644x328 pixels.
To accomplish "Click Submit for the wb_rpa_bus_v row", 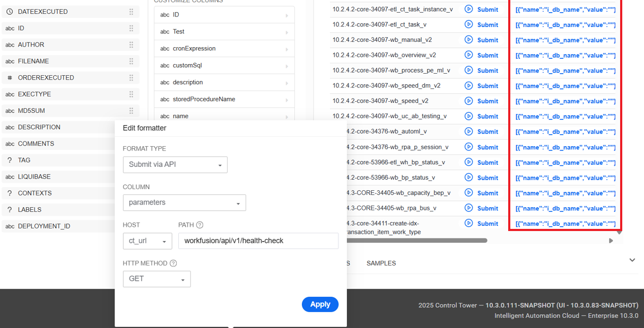I will coord(488,208).
